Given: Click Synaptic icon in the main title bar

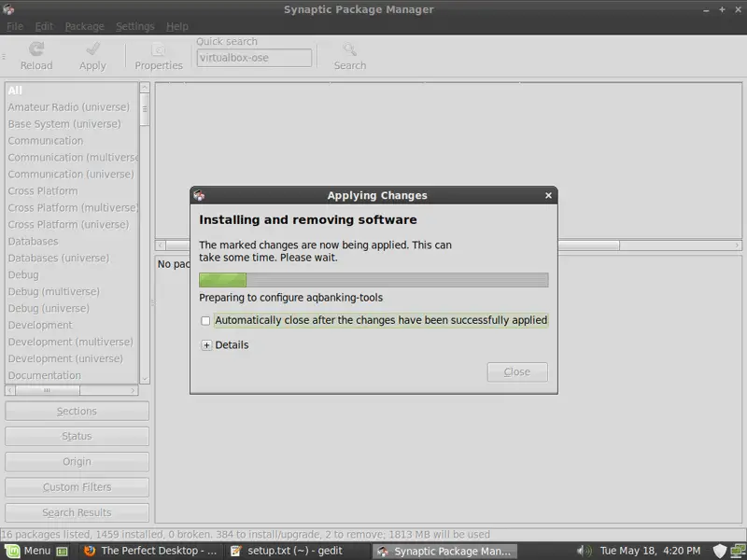Looking at the screenshot, I should [x=8, y=9].
